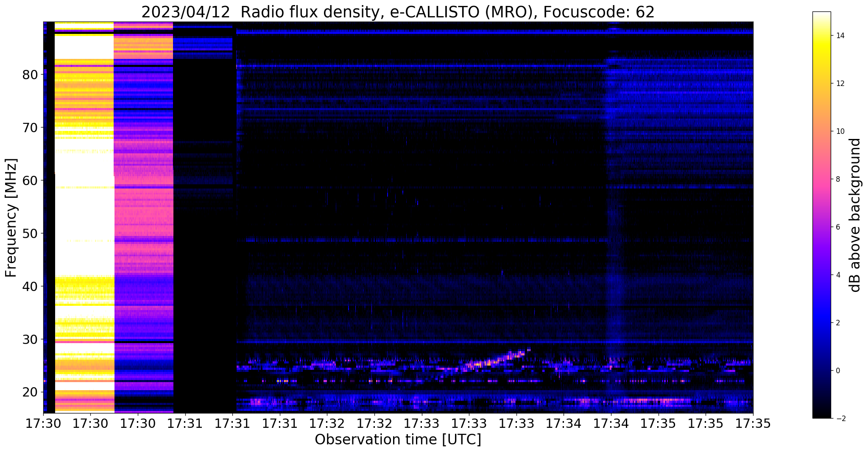Screen dimensions: 868x452
Task: Click colorbar tick label 4
Action: pyautogui.click(x=837, y=275)
